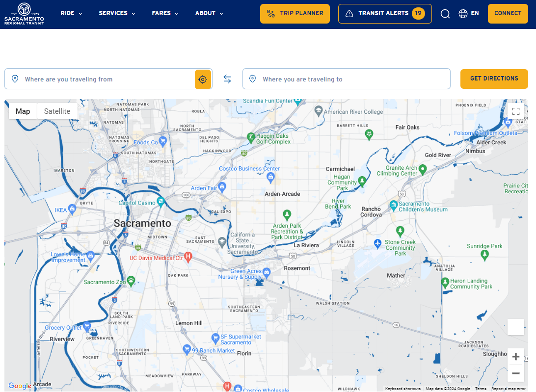Use current location target icon
536x392 pixels.
pos(203,79)
